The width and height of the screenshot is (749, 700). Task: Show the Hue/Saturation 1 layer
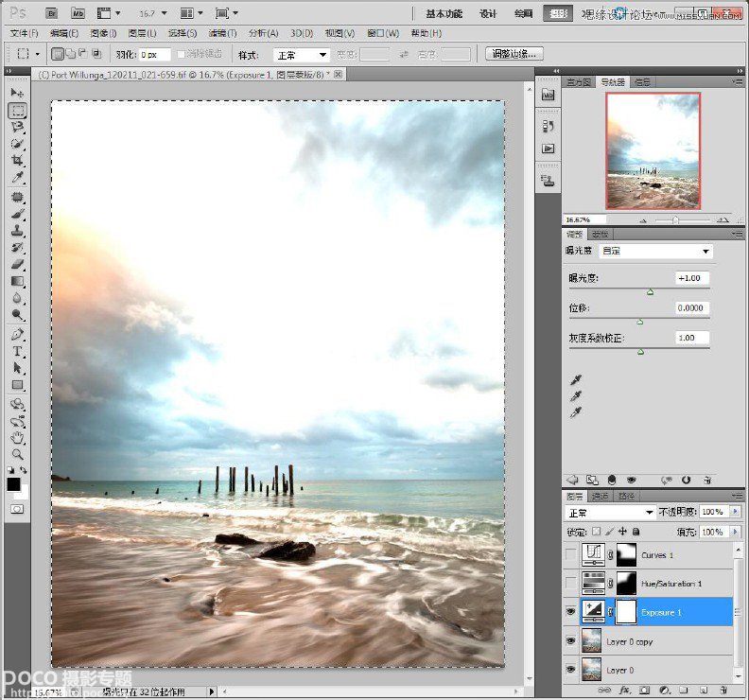(x=571, y=584)
